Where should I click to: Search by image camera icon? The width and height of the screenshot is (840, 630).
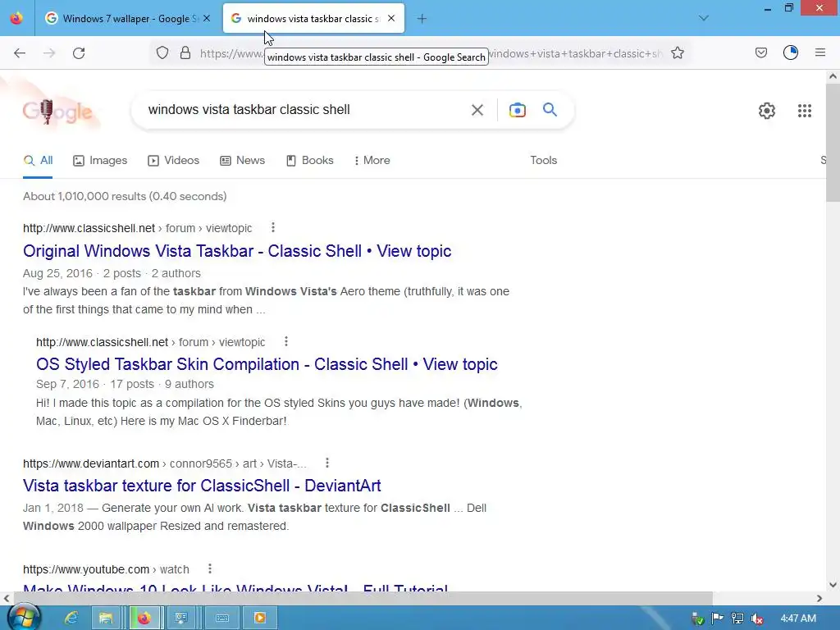(x=517, y=110)
